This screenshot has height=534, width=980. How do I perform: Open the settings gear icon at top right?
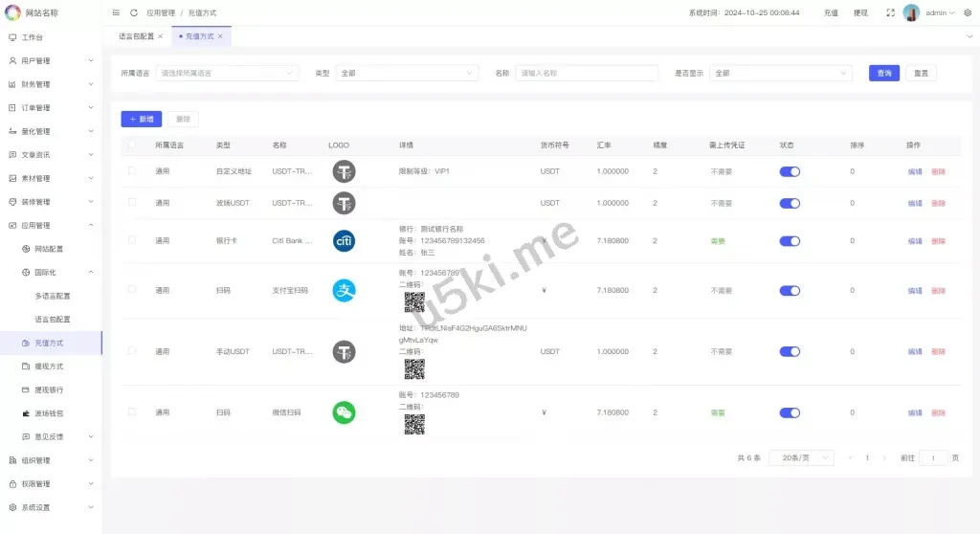pyautogui.click(x=967, y=12)
